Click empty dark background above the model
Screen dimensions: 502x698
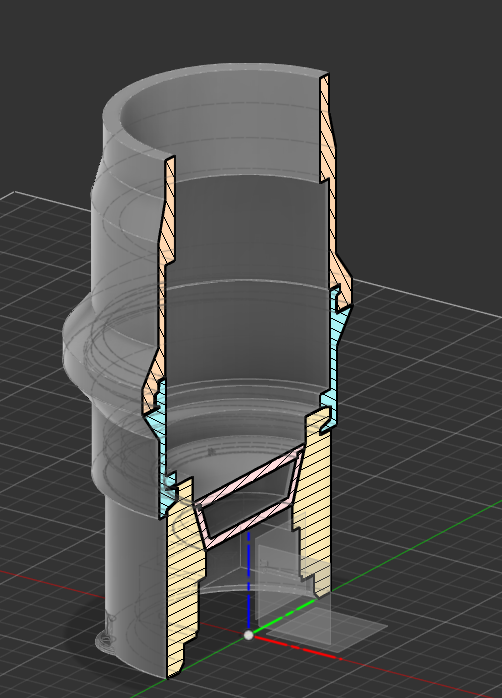[x=401, y=89]
